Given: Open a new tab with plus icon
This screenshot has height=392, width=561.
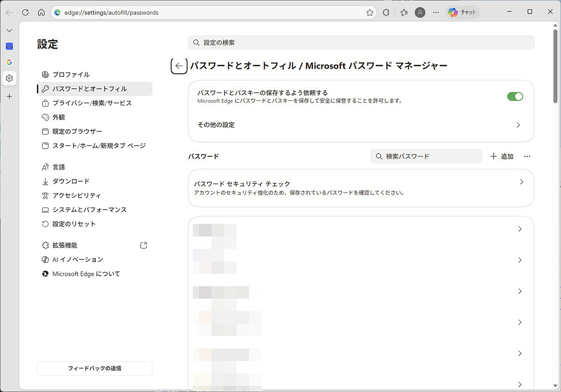Looking at the screenshot, I should coord(9,96).
